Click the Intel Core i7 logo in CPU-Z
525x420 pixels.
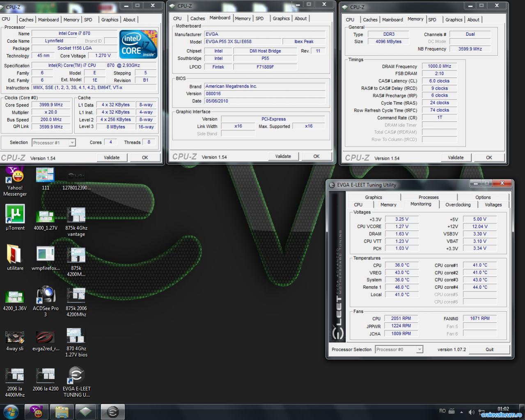point(138,44)
